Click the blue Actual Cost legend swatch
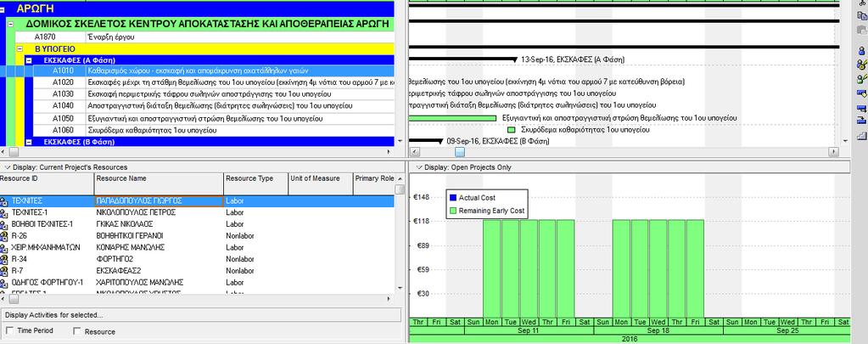The image size is (868, 344). (453, 197)
